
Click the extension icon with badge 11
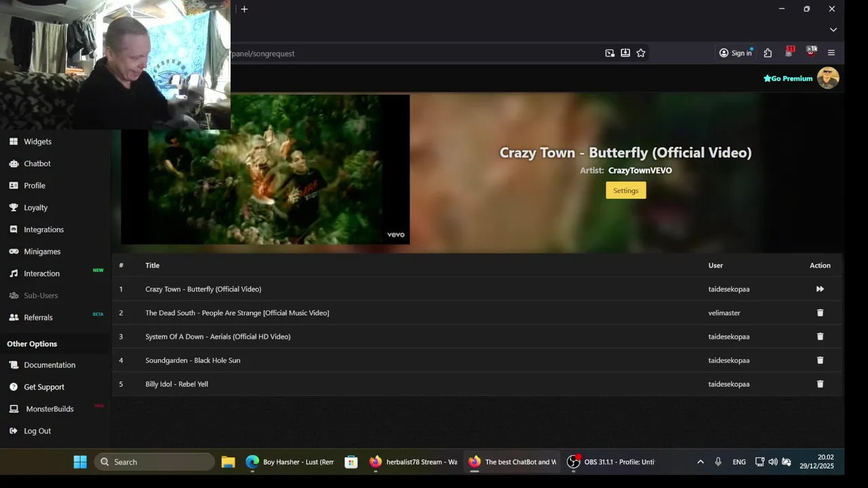click(789, 52)
